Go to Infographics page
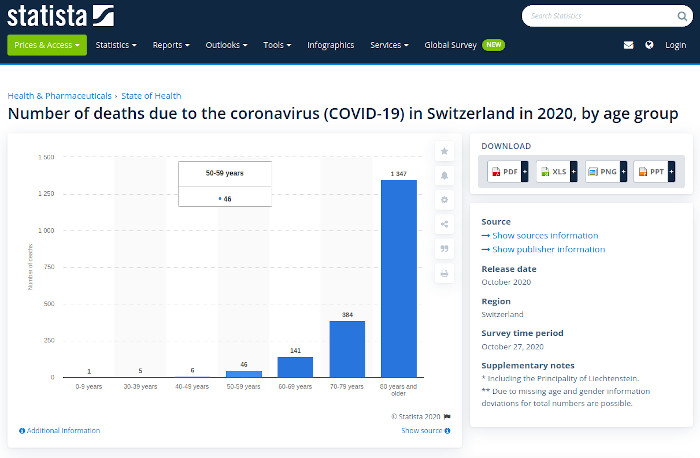Screen dimensions: 700x458 coord(330,45)
